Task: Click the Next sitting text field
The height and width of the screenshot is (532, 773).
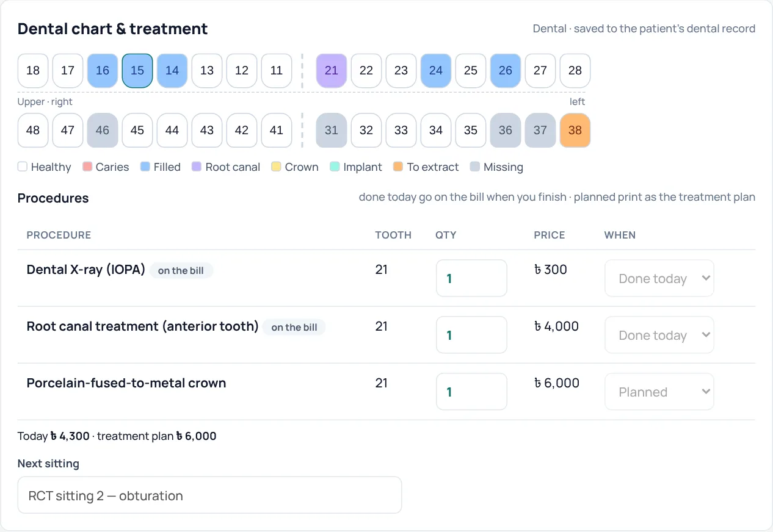Action: [x=209, y=495]
